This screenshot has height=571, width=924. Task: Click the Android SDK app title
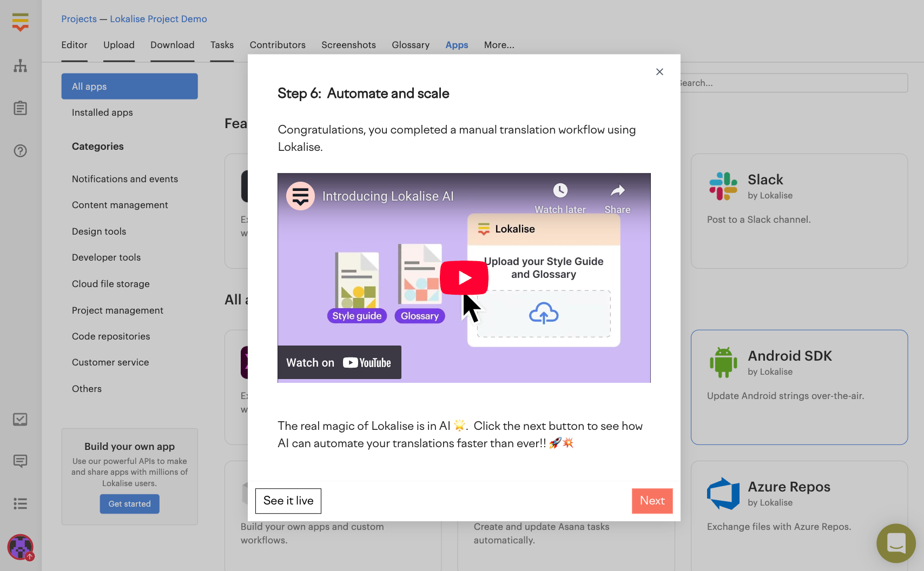pos(790,356)
